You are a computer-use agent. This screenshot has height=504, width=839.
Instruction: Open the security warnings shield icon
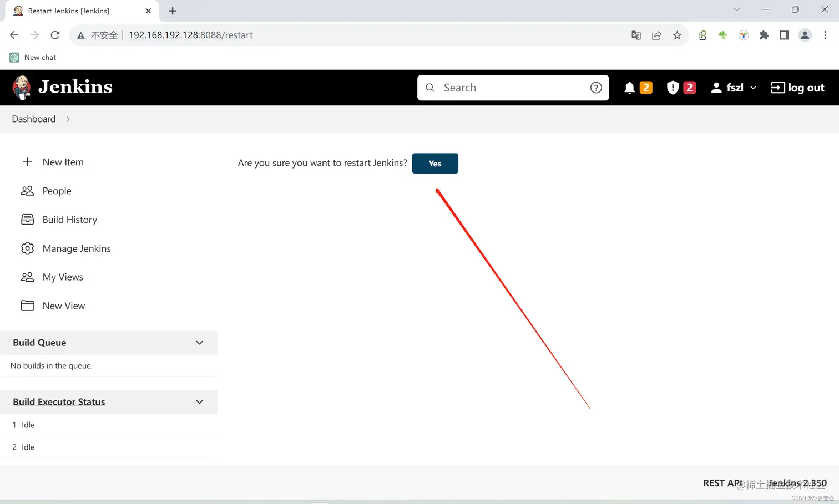click(x=673, y=88)
